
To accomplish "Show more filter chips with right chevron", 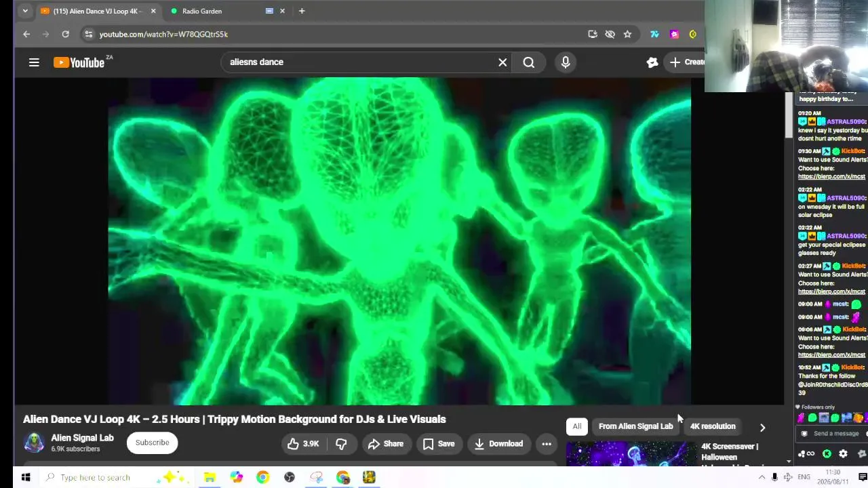I will click(x=762, y=428).
